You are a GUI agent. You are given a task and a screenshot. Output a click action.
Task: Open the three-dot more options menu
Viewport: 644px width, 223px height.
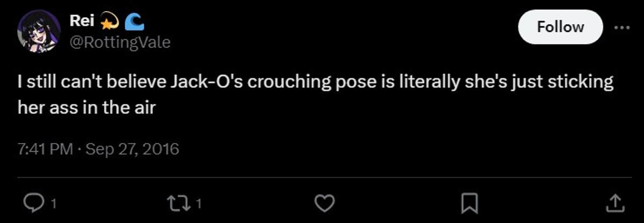coord(621,27)
